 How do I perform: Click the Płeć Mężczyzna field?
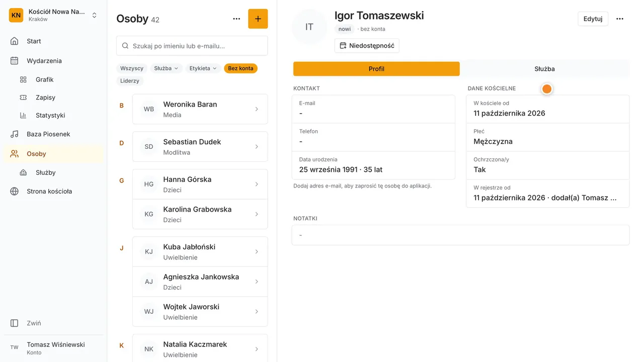(x=548, y=137)
